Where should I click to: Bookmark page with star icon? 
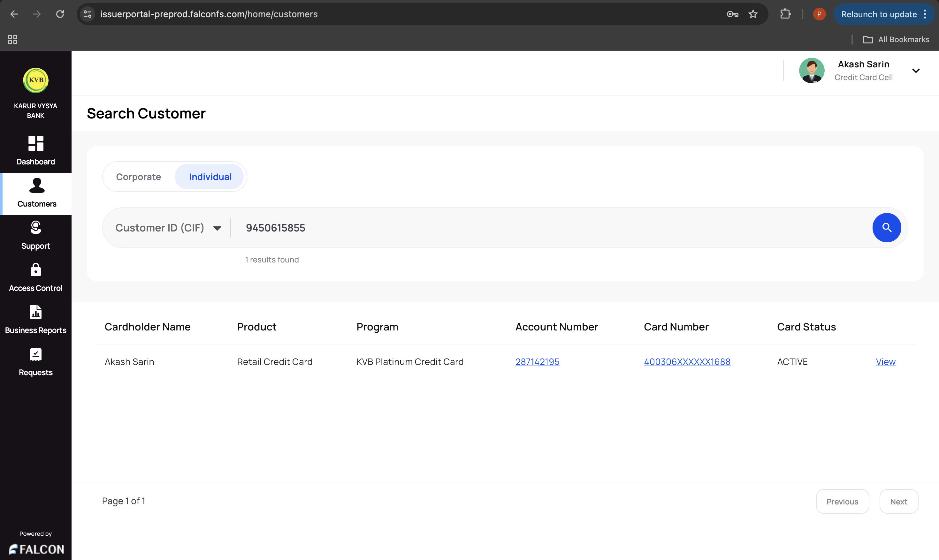[x=753, y=14]
